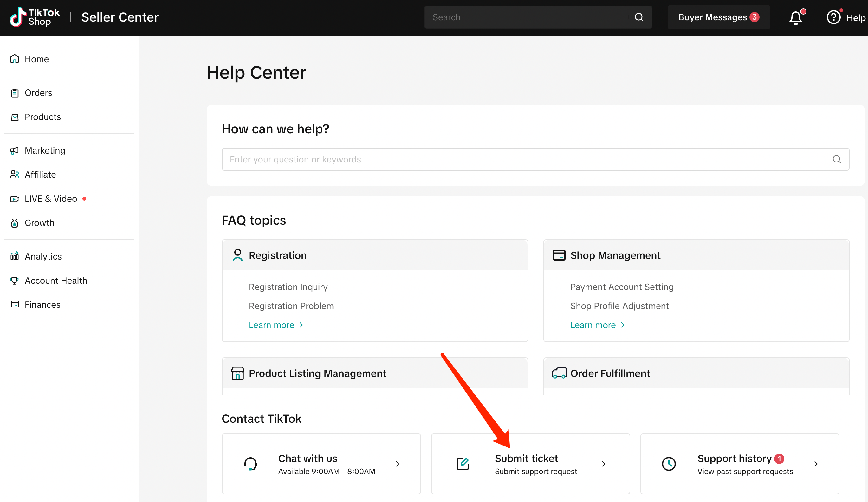Screen dimensions: 868x502
Task: Expand the Chat with us chevron
Action: click(x=398, y=464)
